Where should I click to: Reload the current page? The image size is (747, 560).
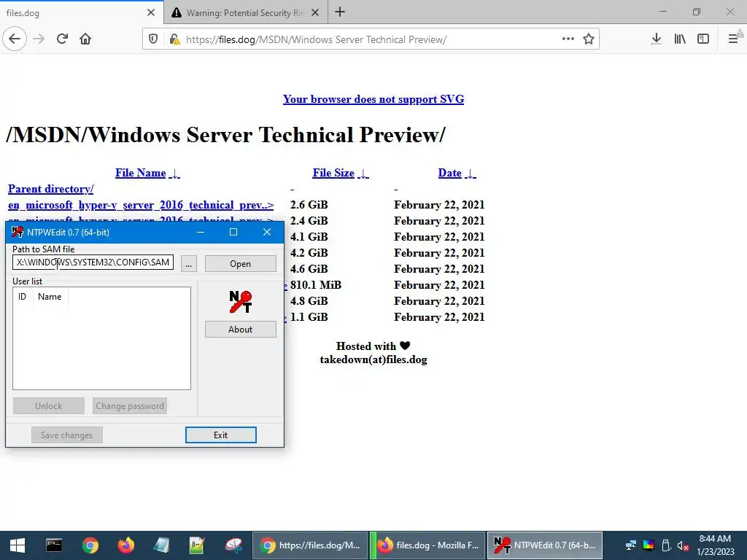pos(62,39)
